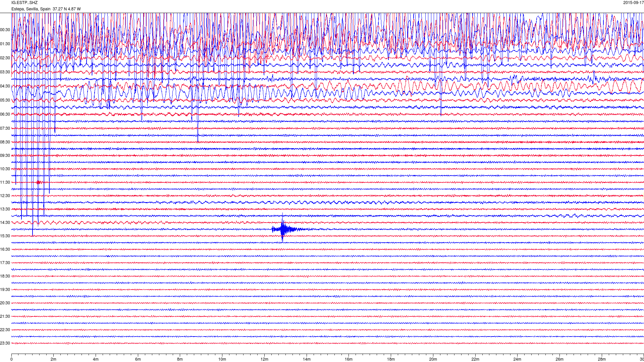Click the 28m tick on the time axis
644x362 pixels.
point(602,359)
